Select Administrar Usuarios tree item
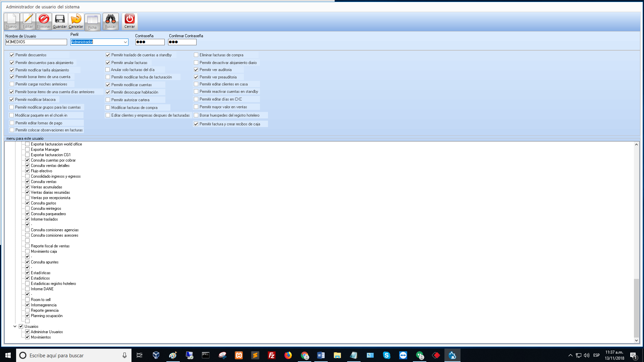 [x=47, y=332]
